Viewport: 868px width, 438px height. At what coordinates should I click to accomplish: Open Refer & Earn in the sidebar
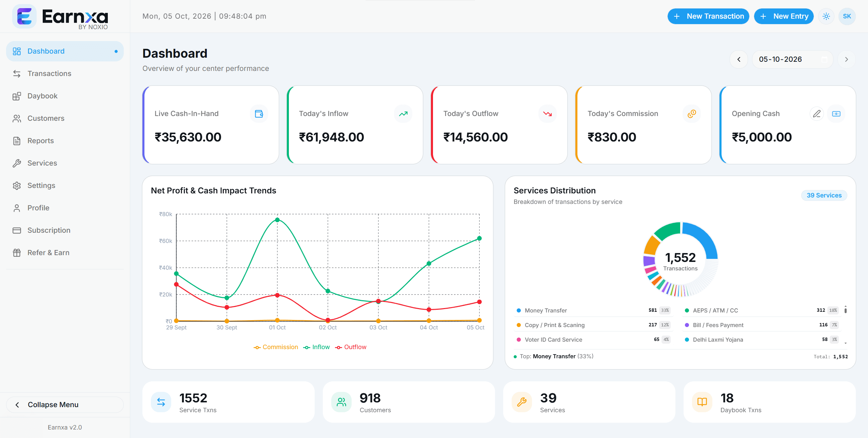point(65,253)
